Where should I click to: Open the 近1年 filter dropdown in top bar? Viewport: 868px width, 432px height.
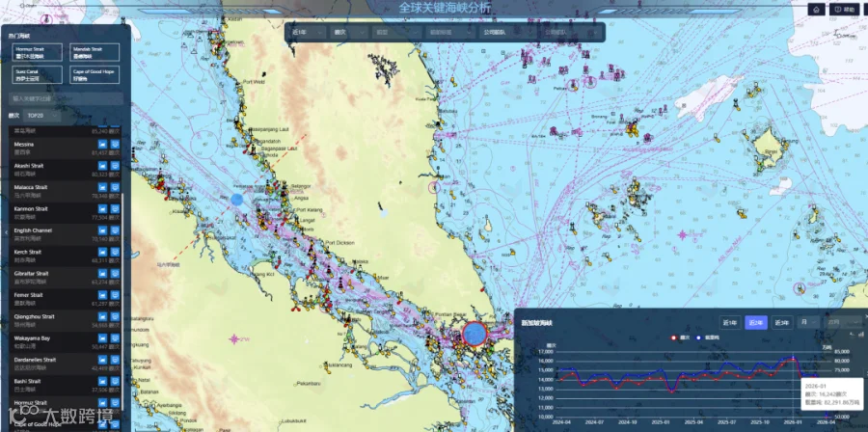click(308, 33)
